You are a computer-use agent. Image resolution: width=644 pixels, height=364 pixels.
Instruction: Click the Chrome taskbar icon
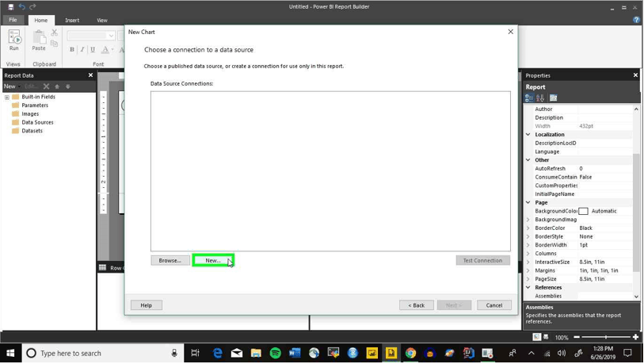[x=410, y=354]
